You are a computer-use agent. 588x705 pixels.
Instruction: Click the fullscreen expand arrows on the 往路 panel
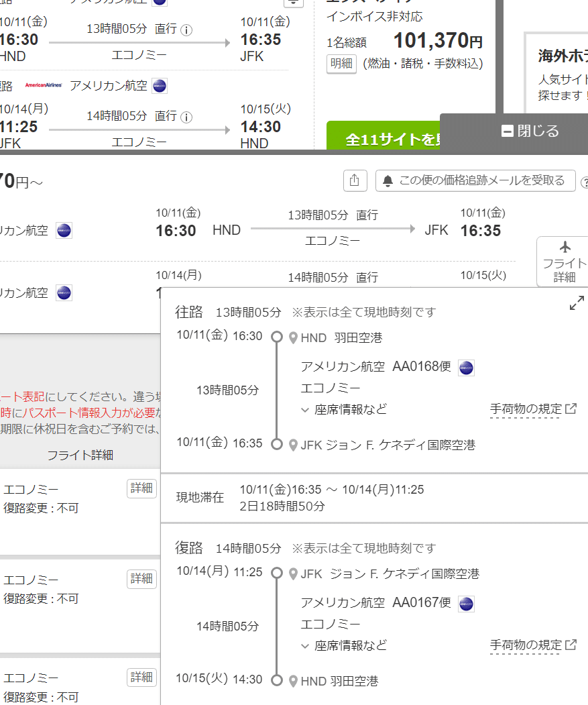[576, 303]
